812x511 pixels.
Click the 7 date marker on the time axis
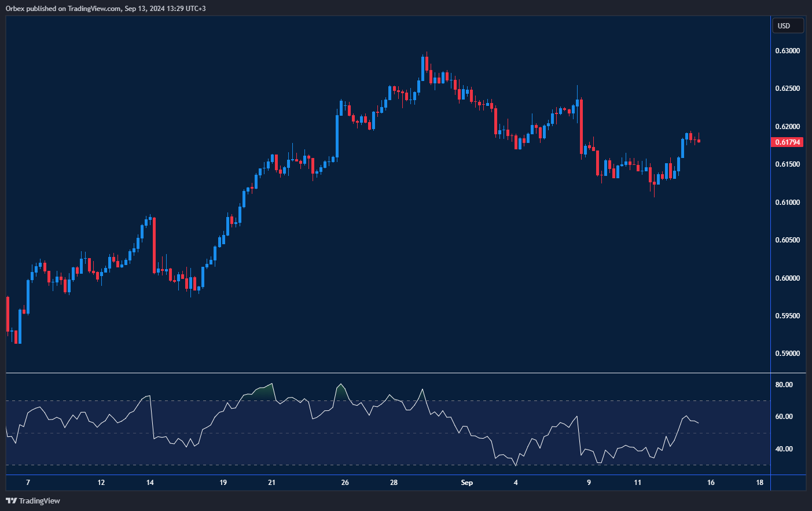(x=28, y=483)
